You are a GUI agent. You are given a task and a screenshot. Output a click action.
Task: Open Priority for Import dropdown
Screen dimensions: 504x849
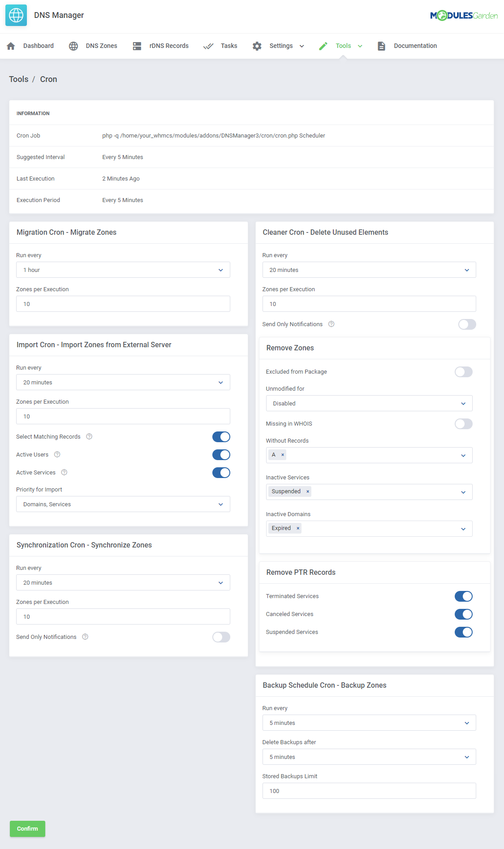[x=123, y=504]
